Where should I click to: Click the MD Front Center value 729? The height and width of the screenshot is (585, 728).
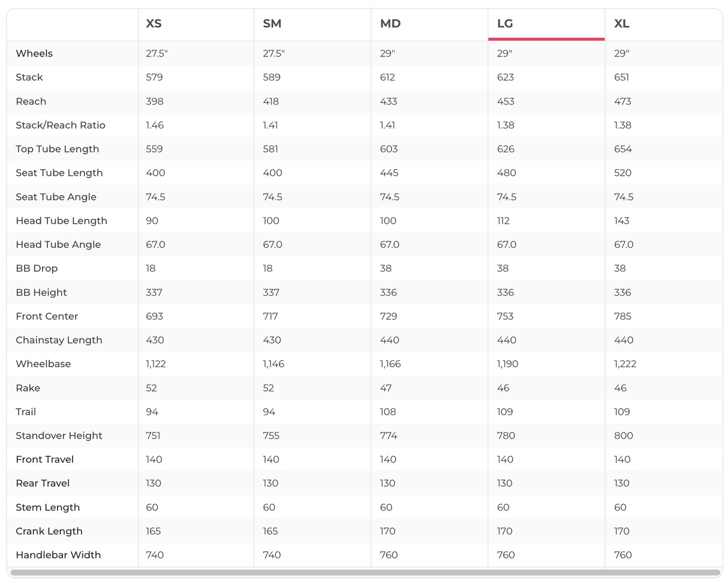click(389, 316)
